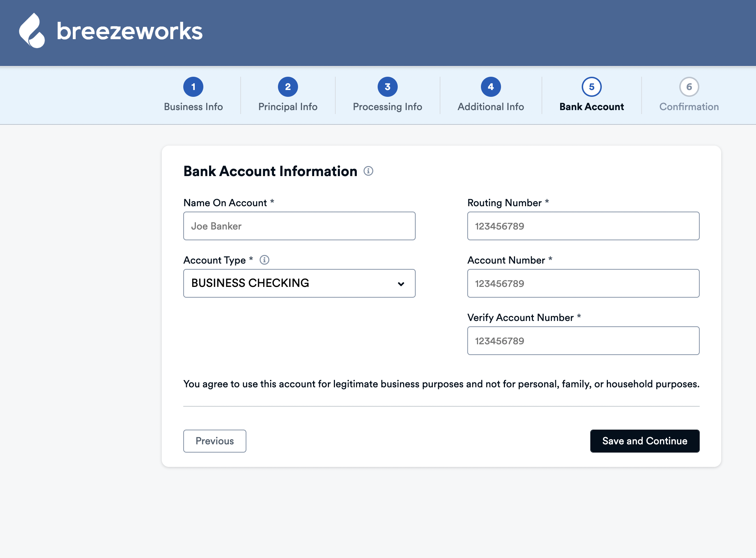Switch to Additional Info step

click(491, 107)
